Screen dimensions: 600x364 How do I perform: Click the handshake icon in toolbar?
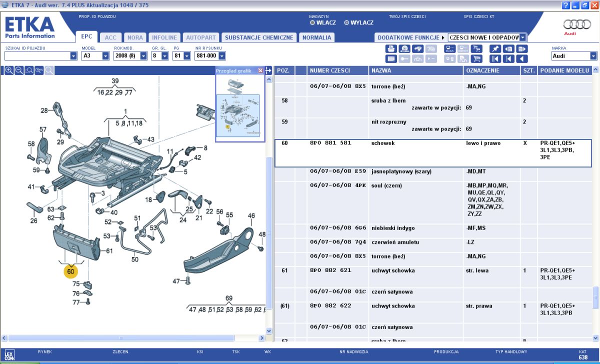pos(417,49)
